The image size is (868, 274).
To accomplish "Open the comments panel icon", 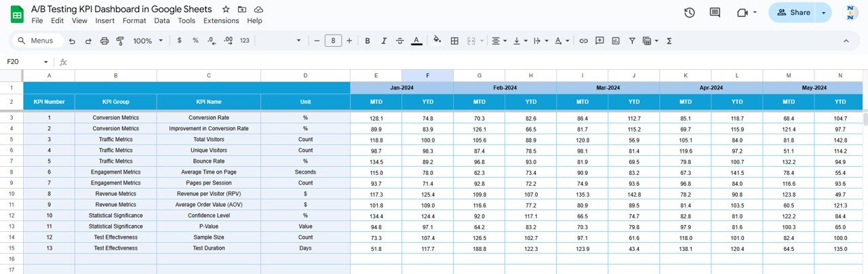I will coord(715,12).
